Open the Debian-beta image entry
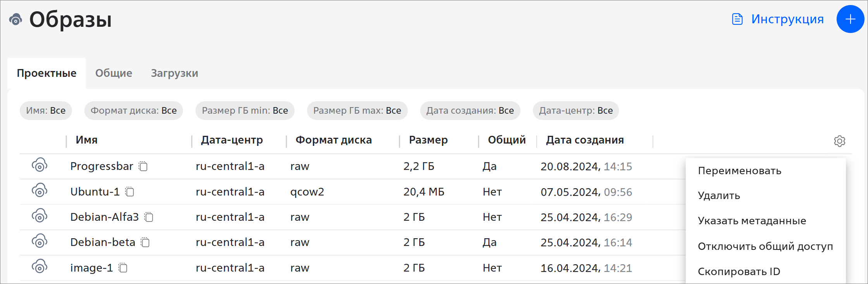This screenshot has width=868, height=284. [x=103, y=242]
